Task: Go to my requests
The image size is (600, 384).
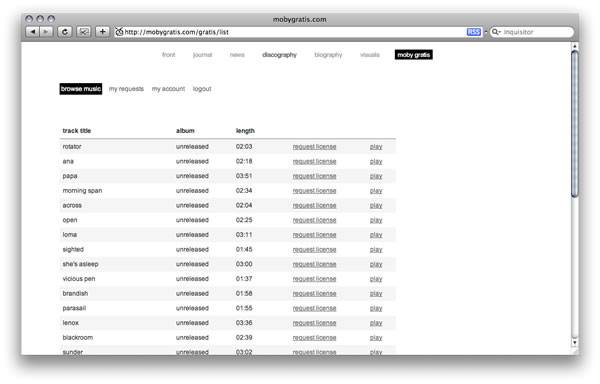Action: pyautogui.click(x=126, y=89)
